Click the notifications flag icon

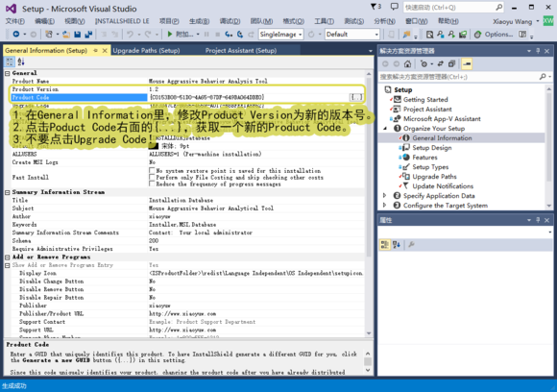[x=374, y=7]
